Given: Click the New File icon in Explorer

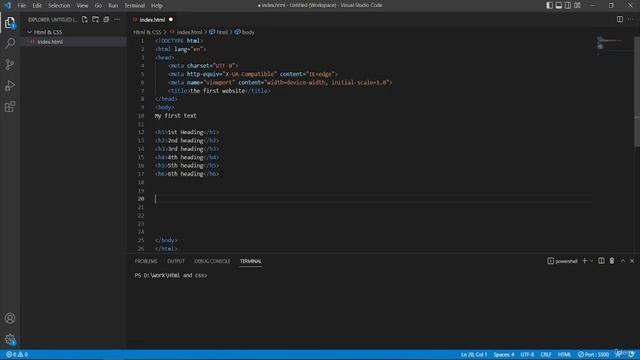Looking at the screenshot, I should (x=84, y=19).
